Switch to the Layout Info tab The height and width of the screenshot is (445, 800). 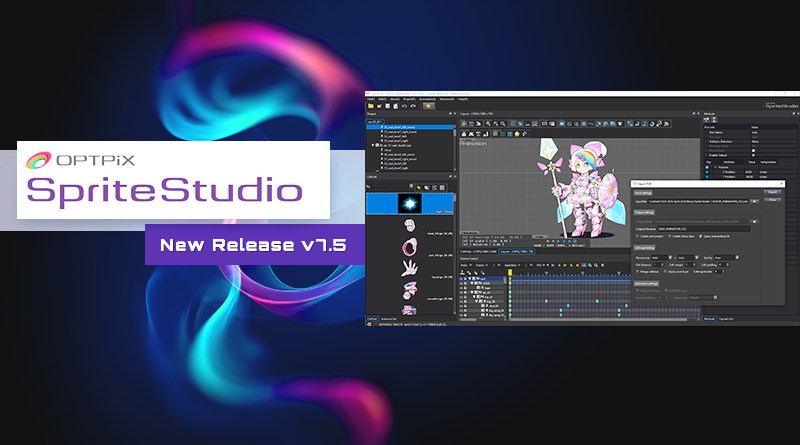pyautogui.click(x=726, y=318)
